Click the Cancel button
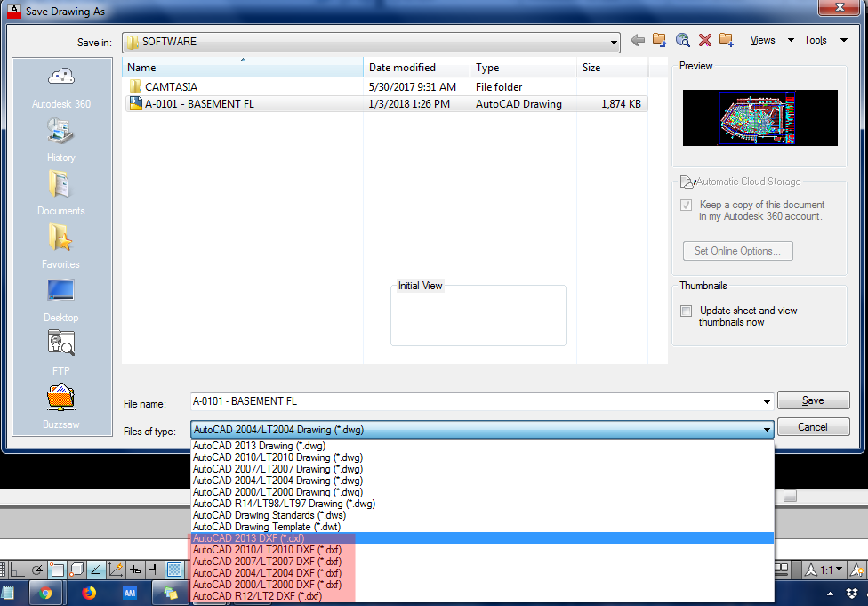The height and width of the screenshot is (606, 868). click(x=813, y=427)
